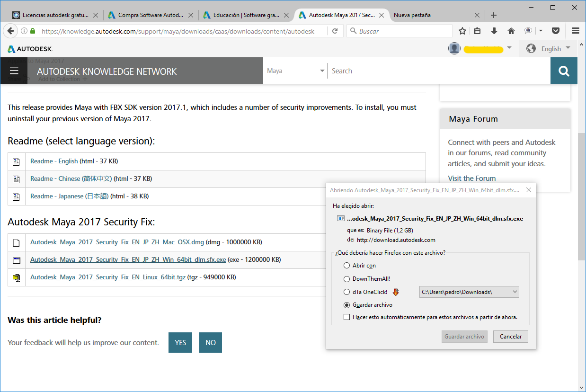586x392 pixels.
Task: Click the Firefox back arrow button
Action: [x=10, y=31]
